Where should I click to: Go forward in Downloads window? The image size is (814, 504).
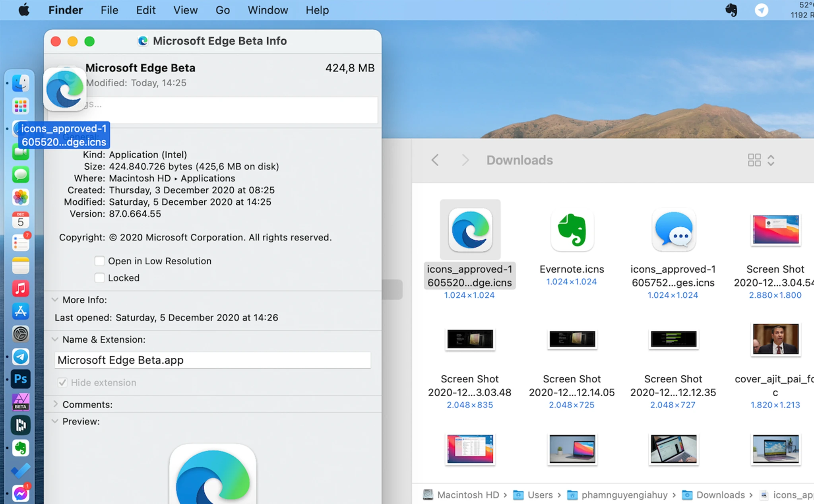click(x=465, y=160)
